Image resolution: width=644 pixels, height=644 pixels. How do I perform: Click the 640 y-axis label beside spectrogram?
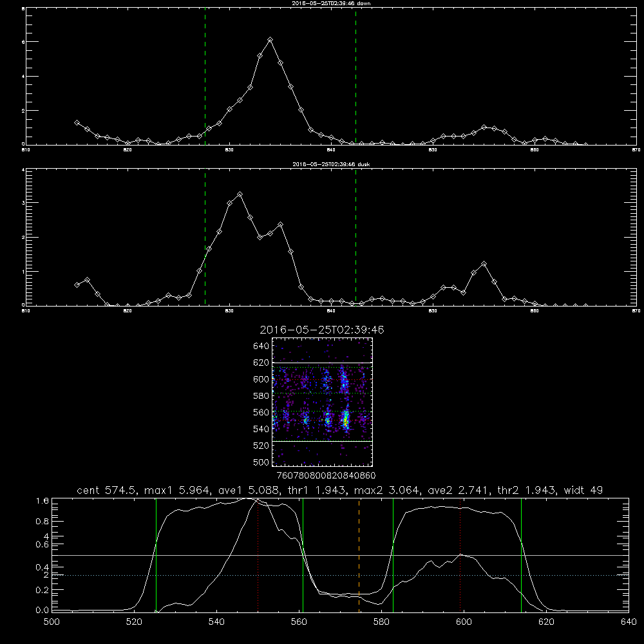(261, 346)
